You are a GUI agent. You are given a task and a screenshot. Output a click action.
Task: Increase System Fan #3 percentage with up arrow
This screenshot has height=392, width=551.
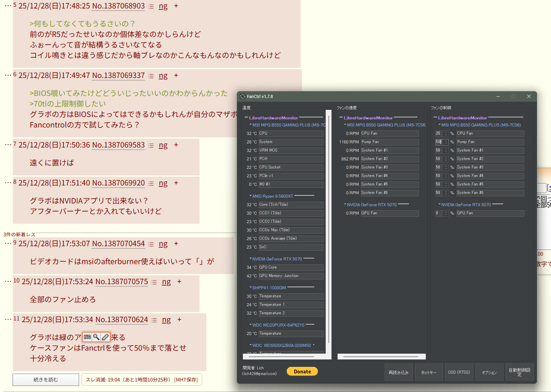pyautogui.click(x=446, y=166)
